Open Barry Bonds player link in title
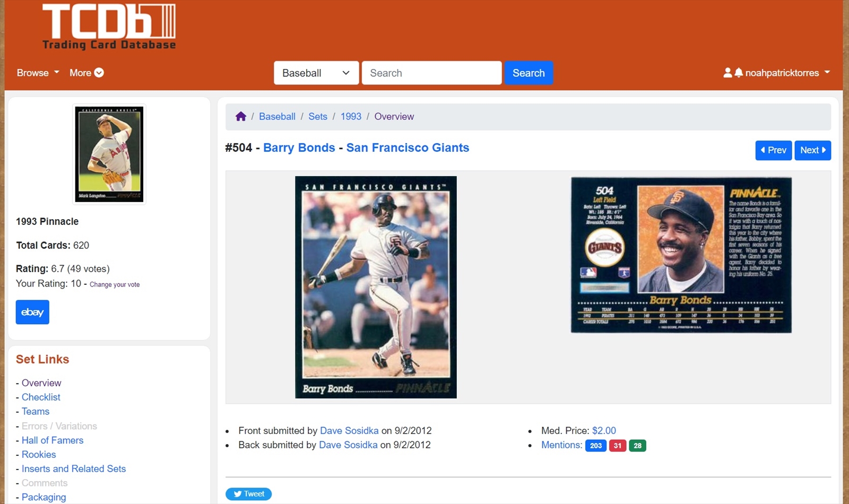Image resolution: width=849 pixels, height=504 pixels. pyautogui.click(x=299, y=147)
